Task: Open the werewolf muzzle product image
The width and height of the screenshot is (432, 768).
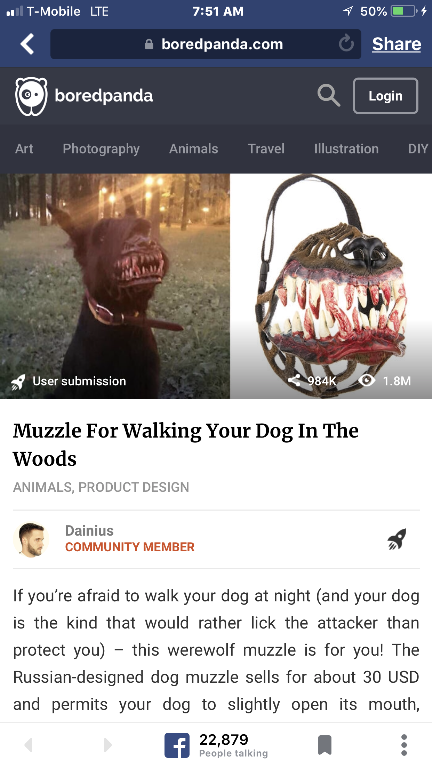Action: [331, 286]
